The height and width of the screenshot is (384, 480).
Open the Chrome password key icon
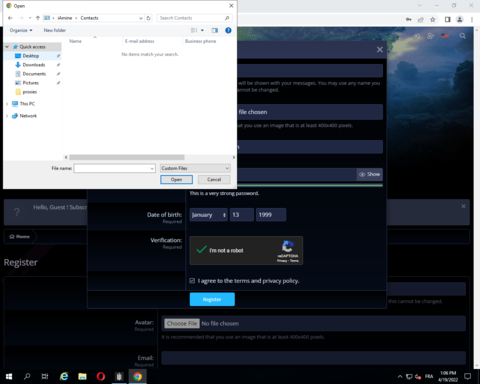tap(409, 20)
